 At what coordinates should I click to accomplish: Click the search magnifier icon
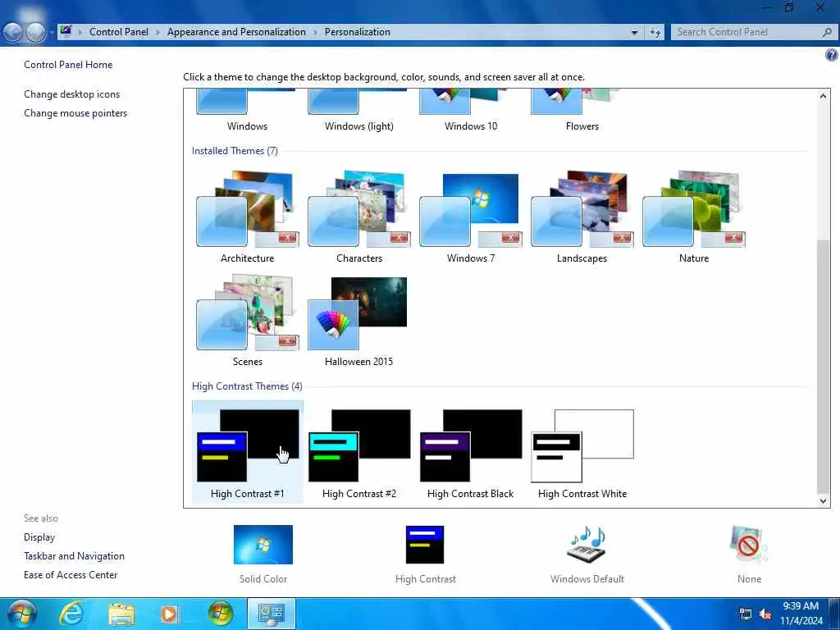827,32
